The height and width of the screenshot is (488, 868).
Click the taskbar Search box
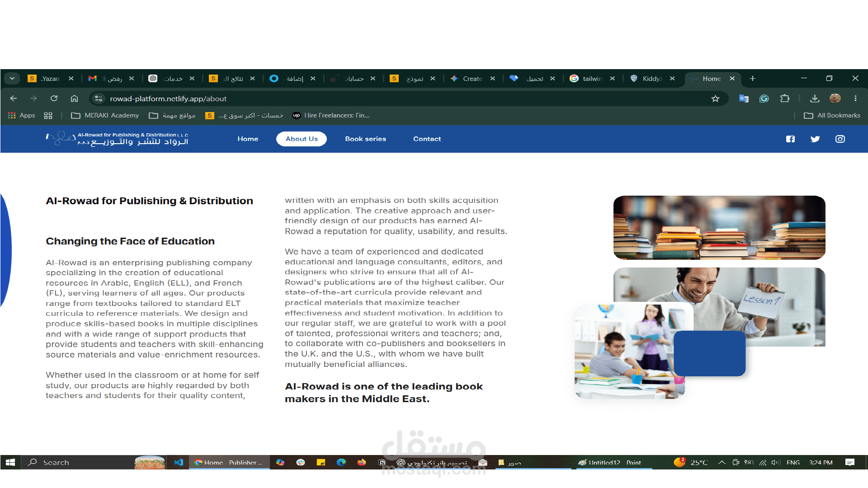tap(94, 462)
